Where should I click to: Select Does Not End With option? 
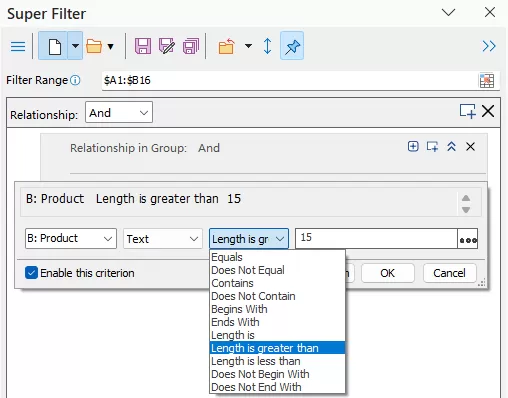[277, 387]
